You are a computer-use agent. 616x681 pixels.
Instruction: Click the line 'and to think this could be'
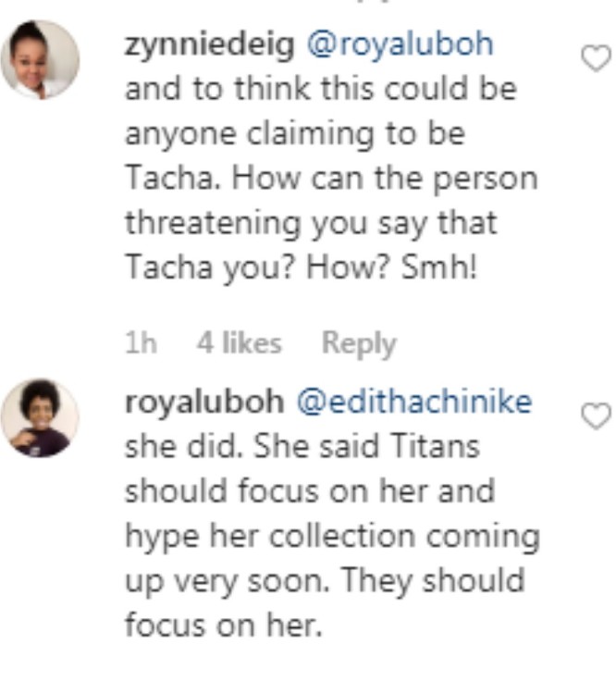point(321,89)
